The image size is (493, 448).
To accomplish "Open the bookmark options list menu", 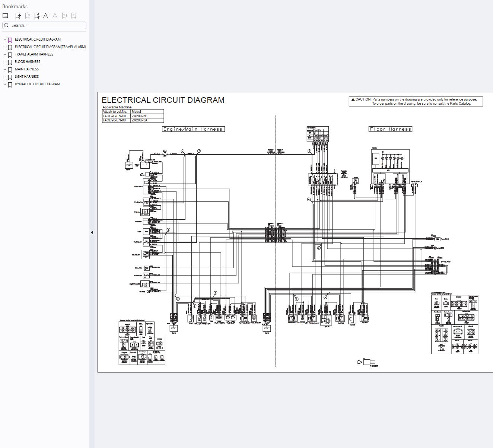I will click(5, 16).
